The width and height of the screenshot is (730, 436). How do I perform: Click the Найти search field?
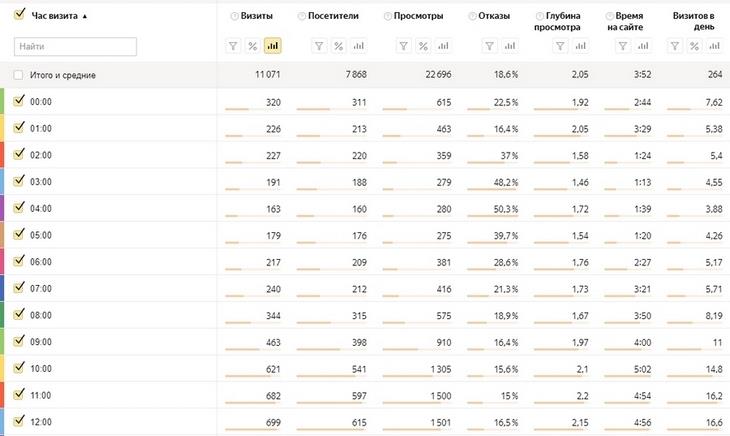[x=76, y=47]
